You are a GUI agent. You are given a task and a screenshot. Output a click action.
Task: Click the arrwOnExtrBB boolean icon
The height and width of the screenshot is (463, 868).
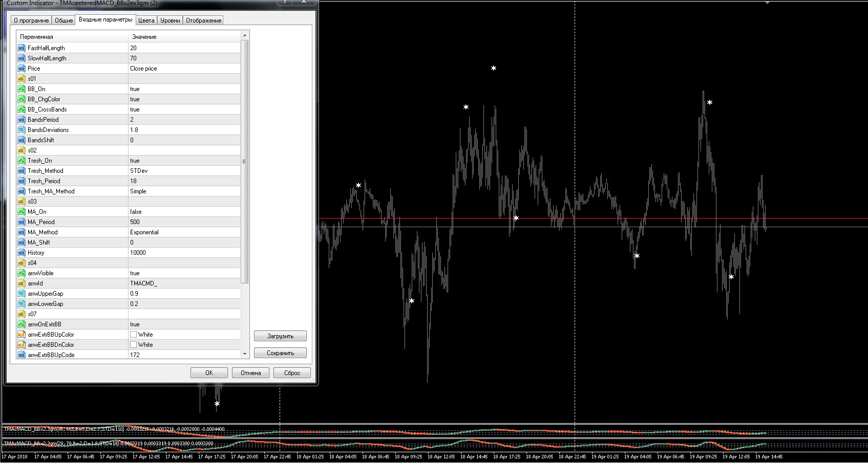pyautogui.click(x=22, y=324)
